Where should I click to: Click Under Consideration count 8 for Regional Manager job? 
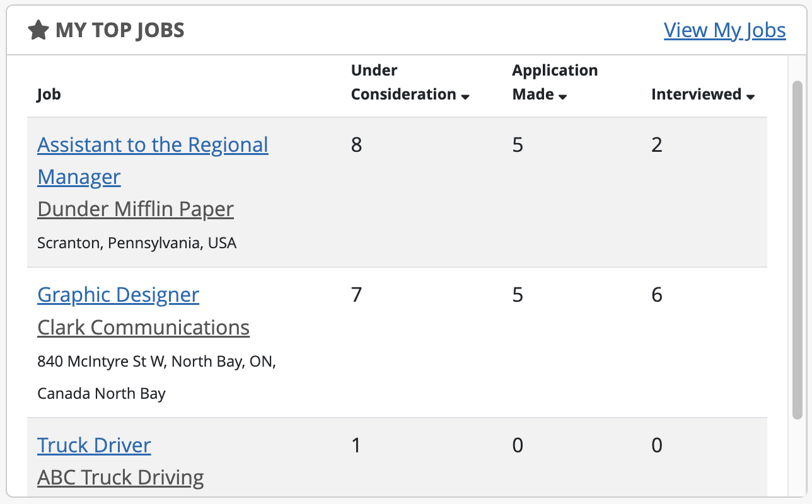tap(357, 146)
